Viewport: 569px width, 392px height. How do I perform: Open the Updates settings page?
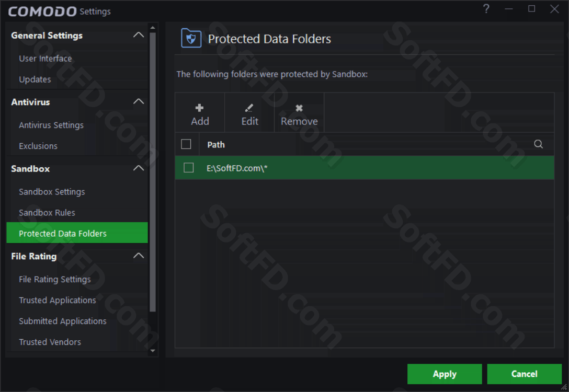(x=35, y=79)
